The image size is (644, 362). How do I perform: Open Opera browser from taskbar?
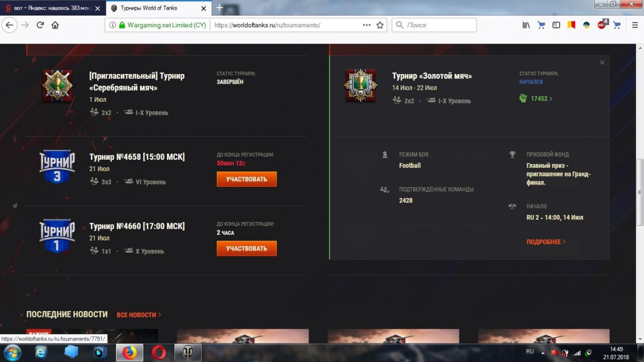click(x=158, y=352)
